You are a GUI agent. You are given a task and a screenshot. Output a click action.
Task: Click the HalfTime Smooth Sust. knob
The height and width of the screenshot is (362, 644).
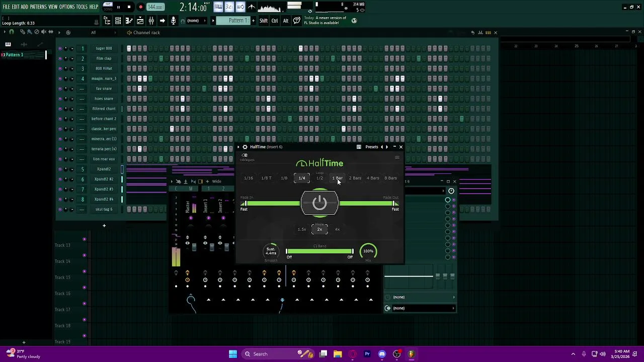pos(271,251)
